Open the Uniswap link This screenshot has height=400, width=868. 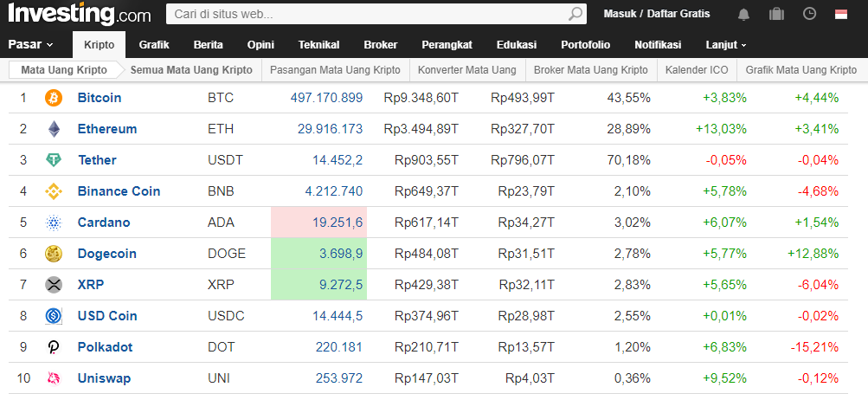click(x=104, y=378)
